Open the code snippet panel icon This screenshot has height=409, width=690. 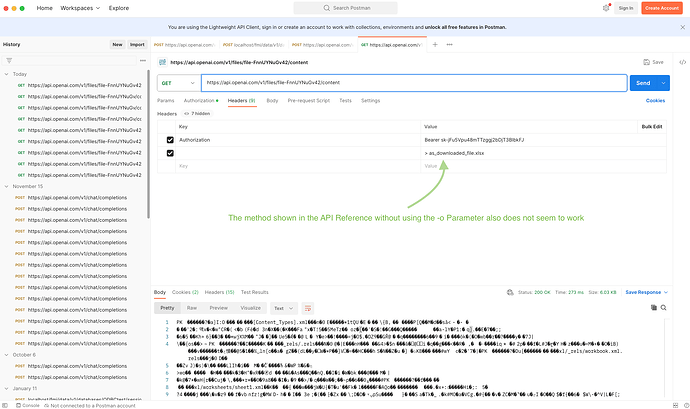(682, 62)
